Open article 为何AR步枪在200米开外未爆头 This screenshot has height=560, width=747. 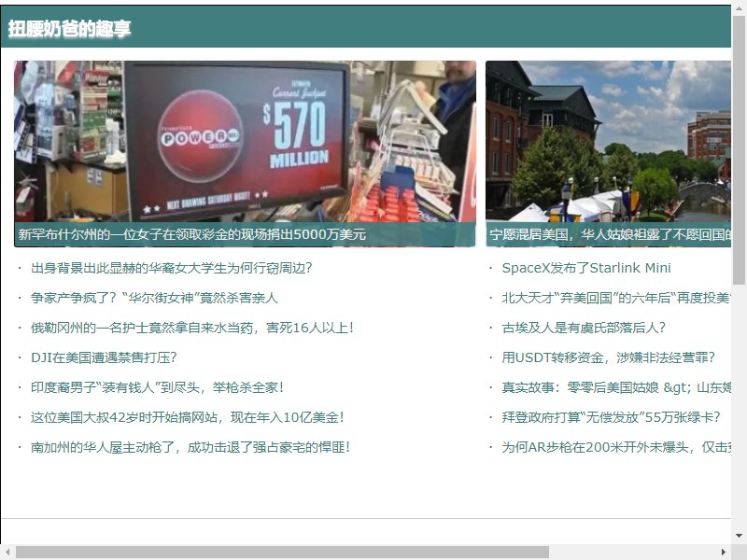coord(616,448)
